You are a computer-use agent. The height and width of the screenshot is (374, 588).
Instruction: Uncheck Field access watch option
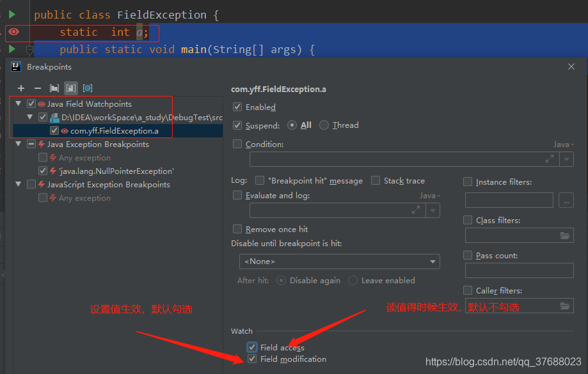[252, 347]
